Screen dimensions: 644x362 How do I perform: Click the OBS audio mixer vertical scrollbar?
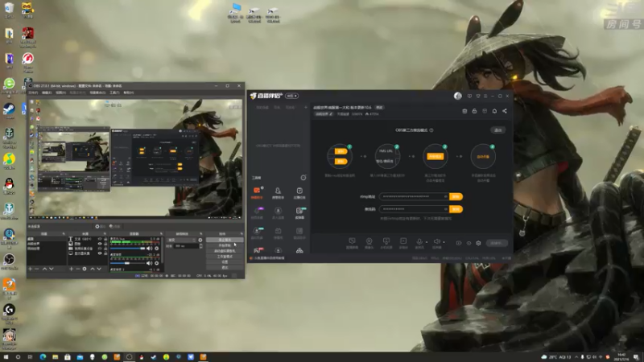pos(163,250)
